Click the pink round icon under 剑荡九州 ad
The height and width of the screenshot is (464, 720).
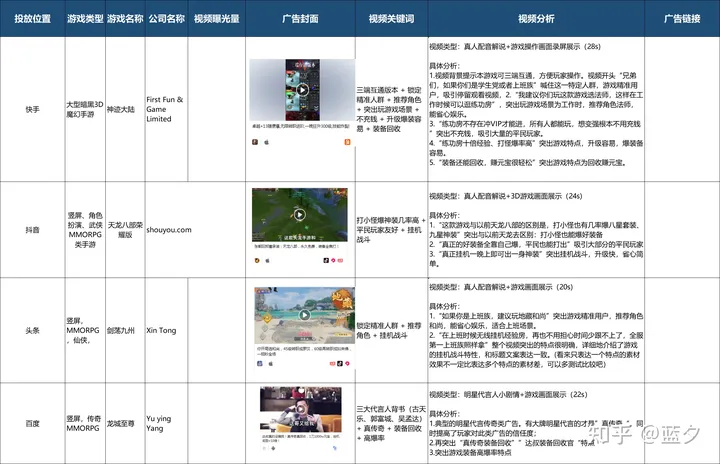click(348, 363)
